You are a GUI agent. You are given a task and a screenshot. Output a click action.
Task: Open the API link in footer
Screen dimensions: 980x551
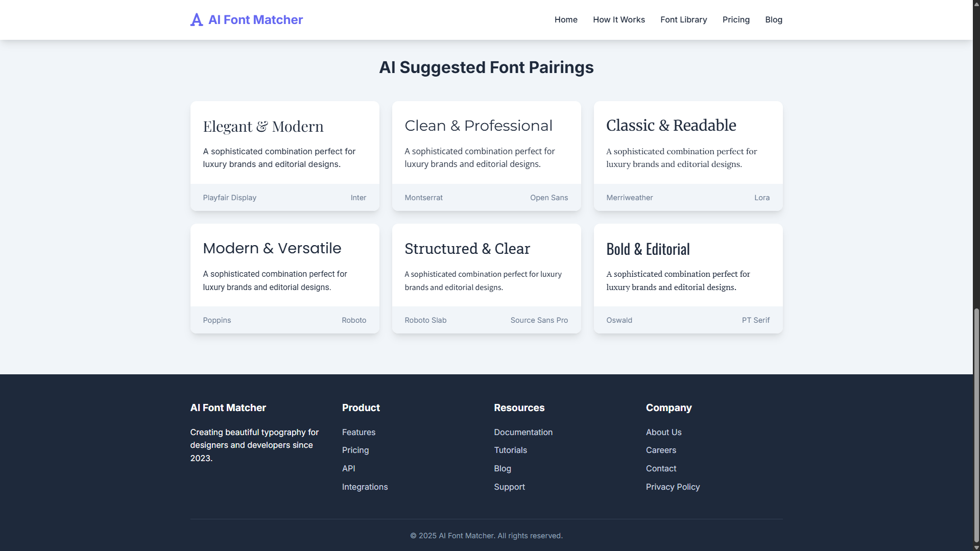pos(348,468)
